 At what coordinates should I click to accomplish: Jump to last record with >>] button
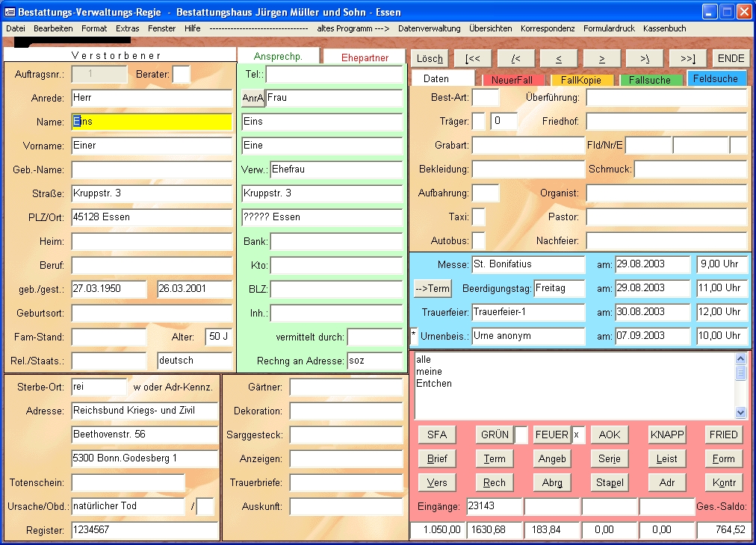point(688,59)
